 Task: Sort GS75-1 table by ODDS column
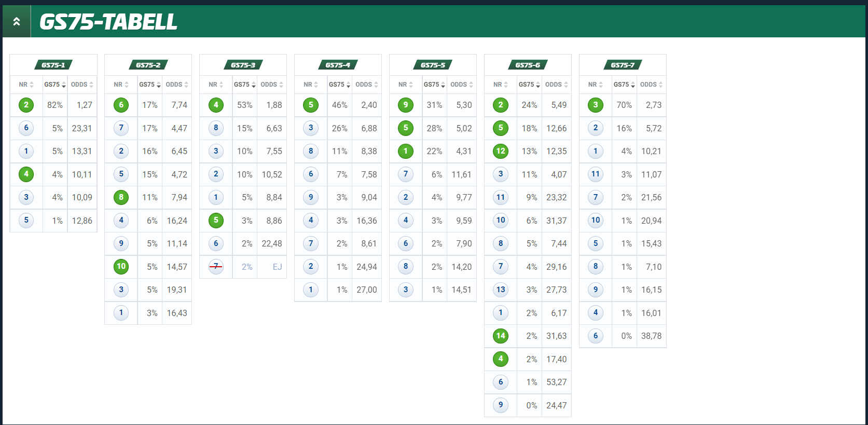click(82, 85)
